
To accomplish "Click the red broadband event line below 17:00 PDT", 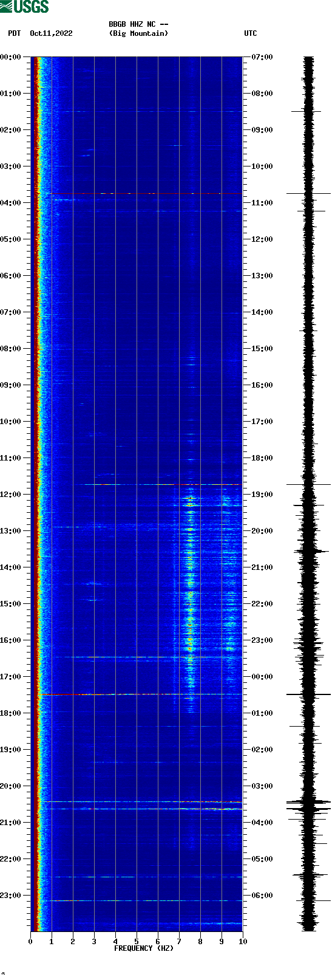I will point(141,694).
